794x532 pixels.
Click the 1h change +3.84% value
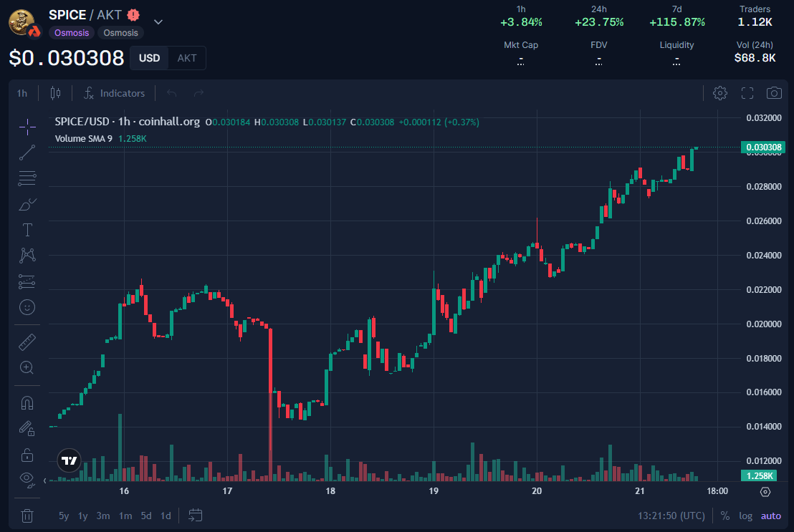pyautogui.click(x=521, y=22)
